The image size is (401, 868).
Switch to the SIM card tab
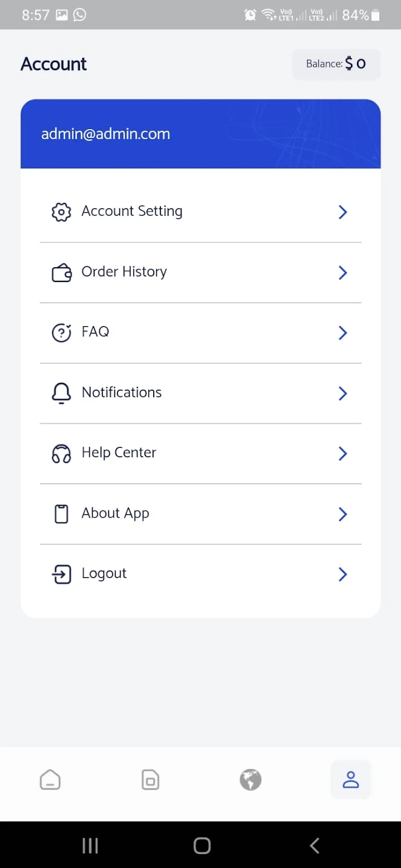pos(150,780)
